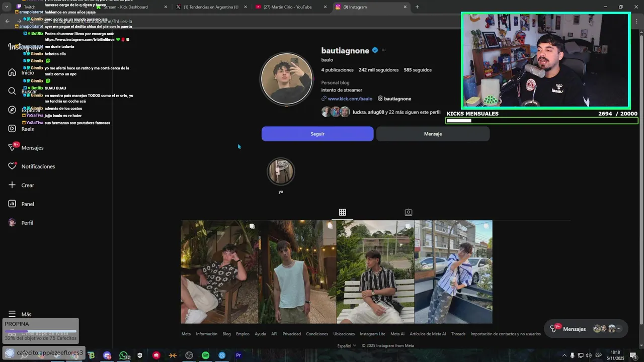Open second post with light blue tank top

[297, 272]
